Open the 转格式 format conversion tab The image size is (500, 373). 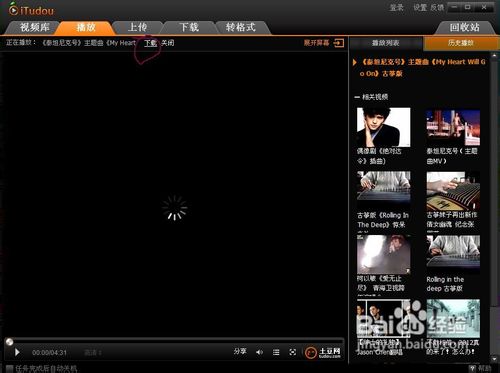[x=241, y=27]
